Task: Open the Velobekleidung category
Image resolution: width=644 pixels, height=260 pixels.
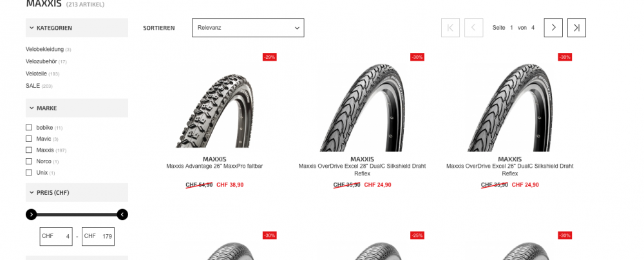Action: coord(45,49)
